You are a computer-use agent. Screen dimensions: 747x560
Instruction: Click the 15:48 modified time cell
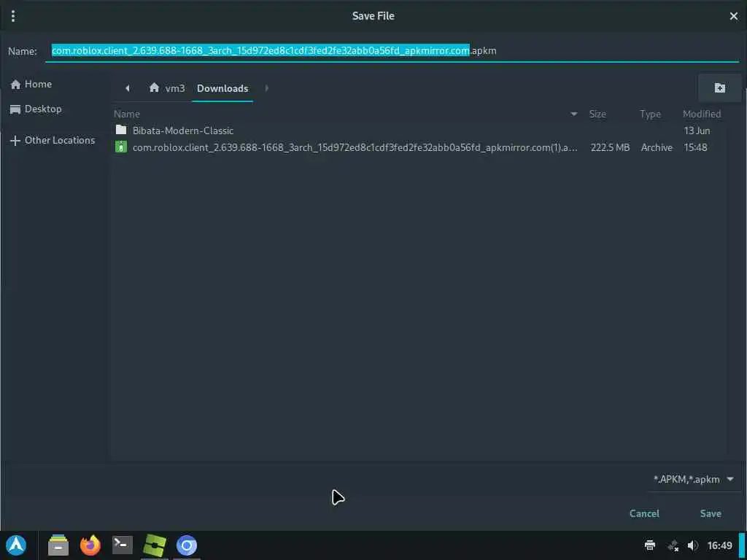pyautogui.click(x=695, y=147)
